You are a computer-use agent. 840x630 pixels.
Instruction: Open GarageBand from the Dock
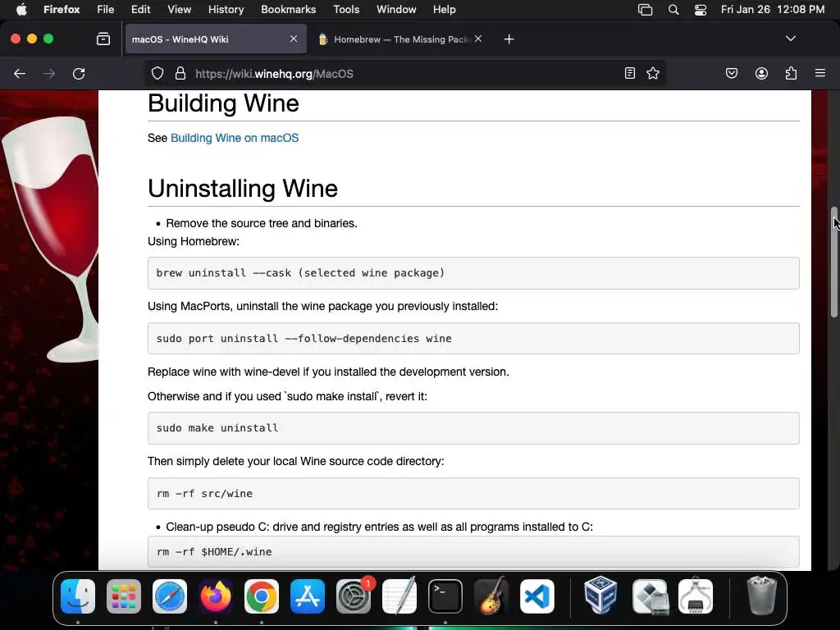tap(491, 596)
